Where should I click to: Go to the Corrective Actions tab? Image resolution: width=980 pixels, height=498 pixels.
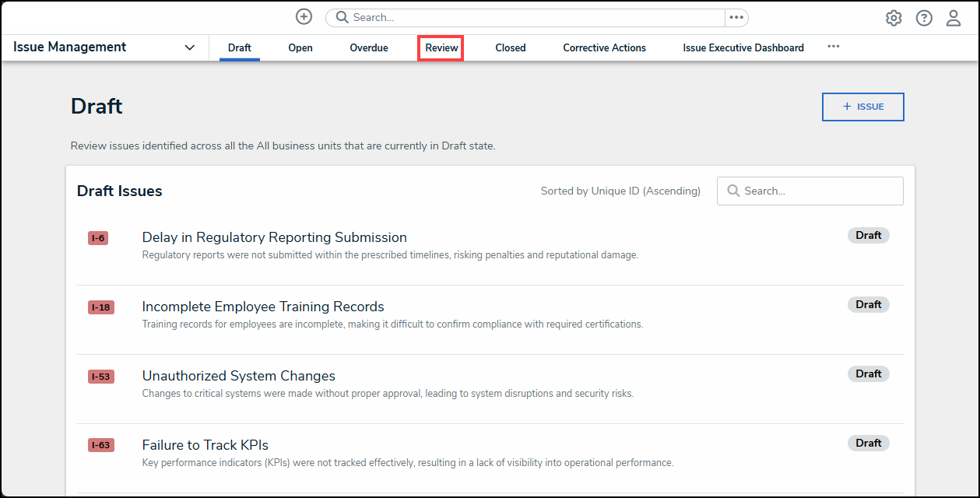click(604, 47)
